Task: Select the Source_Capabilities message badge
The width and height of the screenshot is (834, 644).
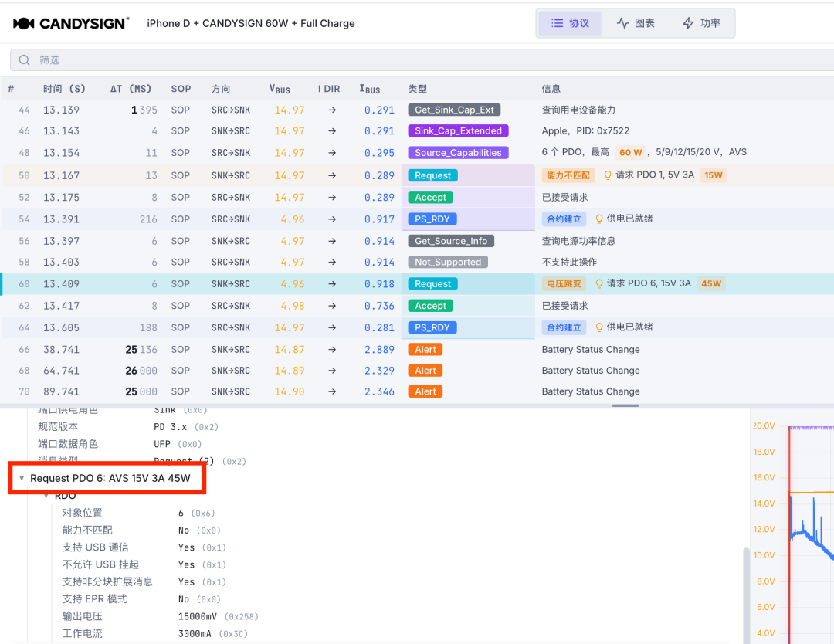Action: [x=458, y=153]
